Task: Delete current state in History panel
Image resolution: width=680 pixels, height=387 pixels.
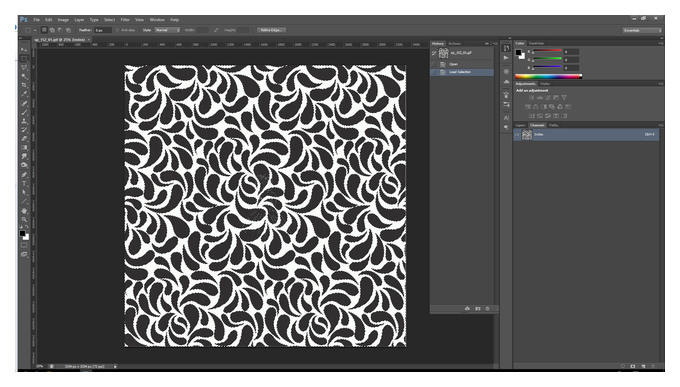Action: click(487, 308)
